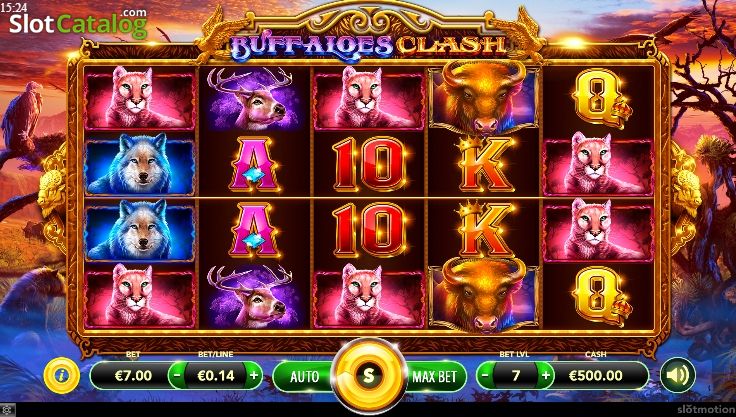Raise the bet level with plus
This screenshot has width=736, height=417.
545,375
